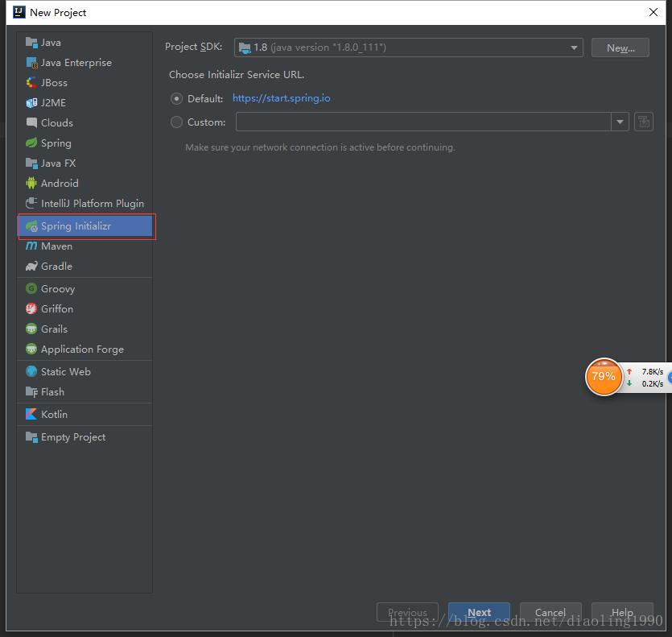Click the Grails icon
Image resolution: width=672 pixels, height=637 pixels.
31,329
